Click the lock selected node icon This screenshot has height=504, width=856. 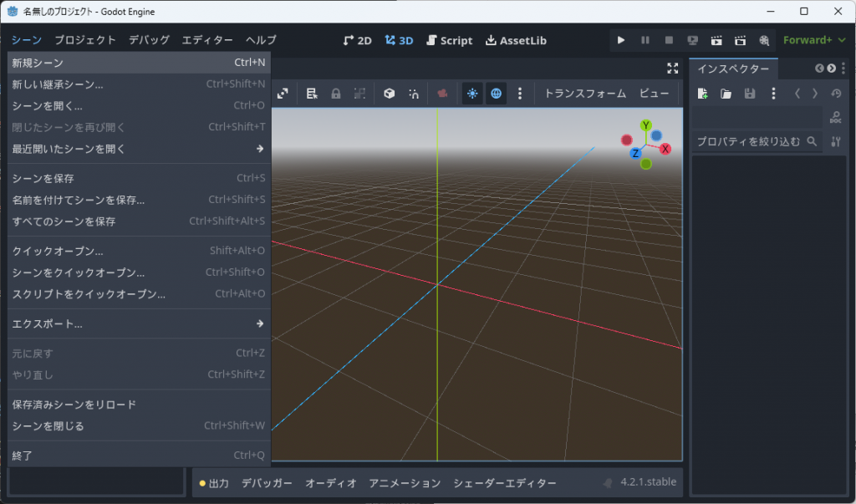pos(336,94)
